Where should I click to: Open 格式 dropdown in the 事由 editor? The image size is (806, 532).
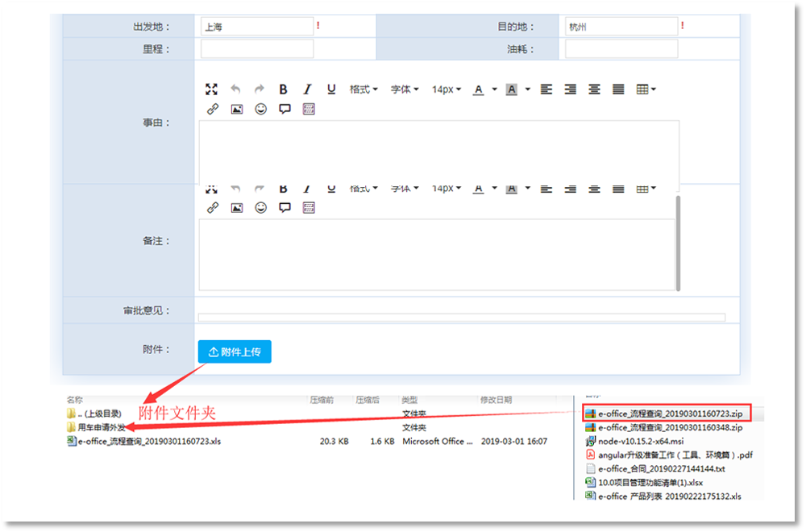pyautogui.click(x=364, y=89)
